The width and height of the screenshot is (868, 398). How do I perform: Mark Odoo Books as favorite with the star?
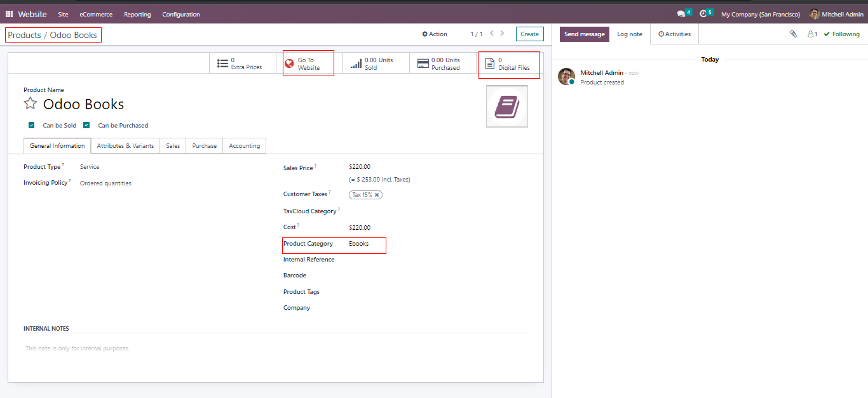(30, 103)
